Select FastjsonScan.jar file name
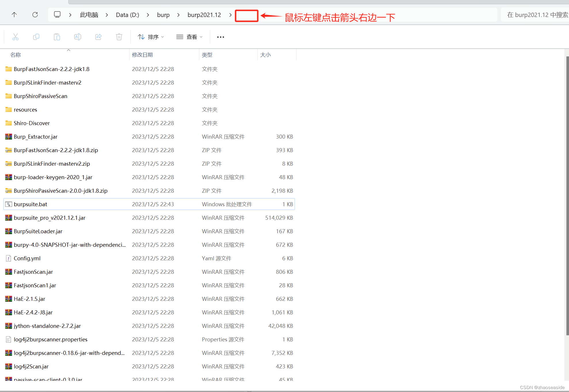The image size is (569, 392). [33, 272]
